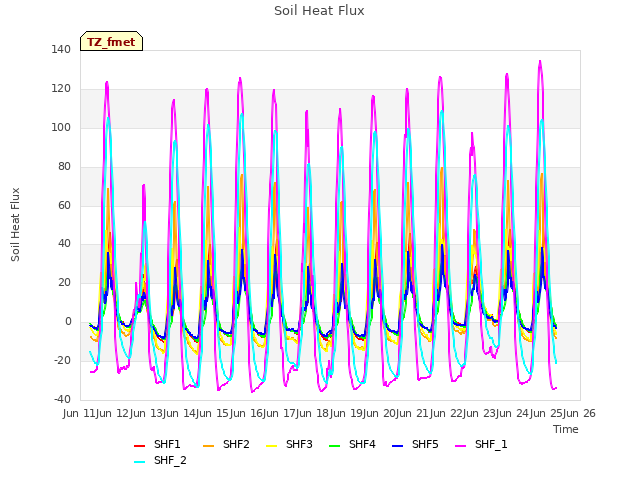Click the 60 y-axis tick label
This screenshot has height=480, width=640.
click(x=64, y=205)
